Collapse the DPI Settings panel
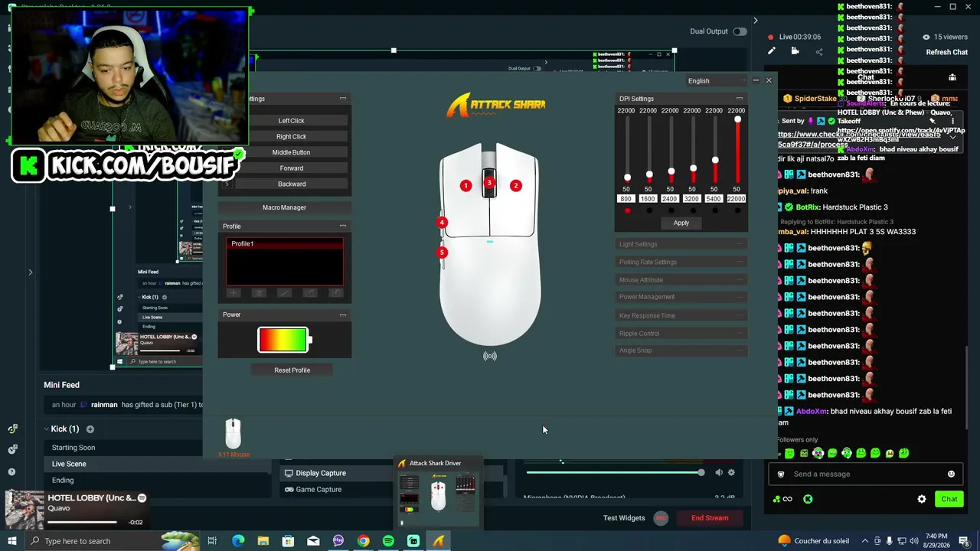 pyautogui.click(x=740, y=99)
